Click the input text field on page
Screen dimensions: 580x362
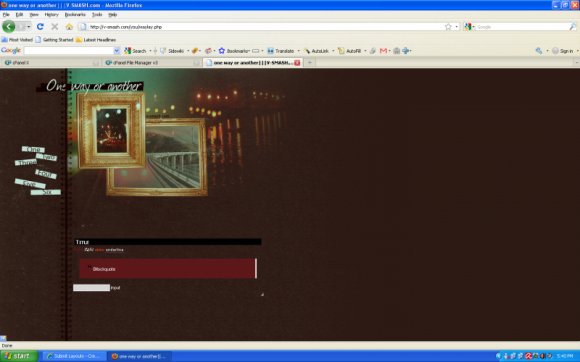(x=91, y=288)
